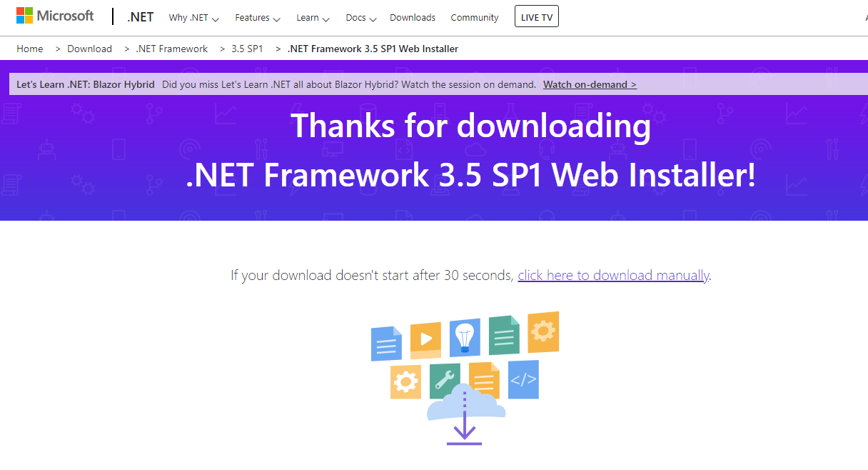The image size is (868, 470).
Task: Click the .NET Framework 3.5 SP1 Web Installer breadcrumb text
Action: (x=373, y=49)
